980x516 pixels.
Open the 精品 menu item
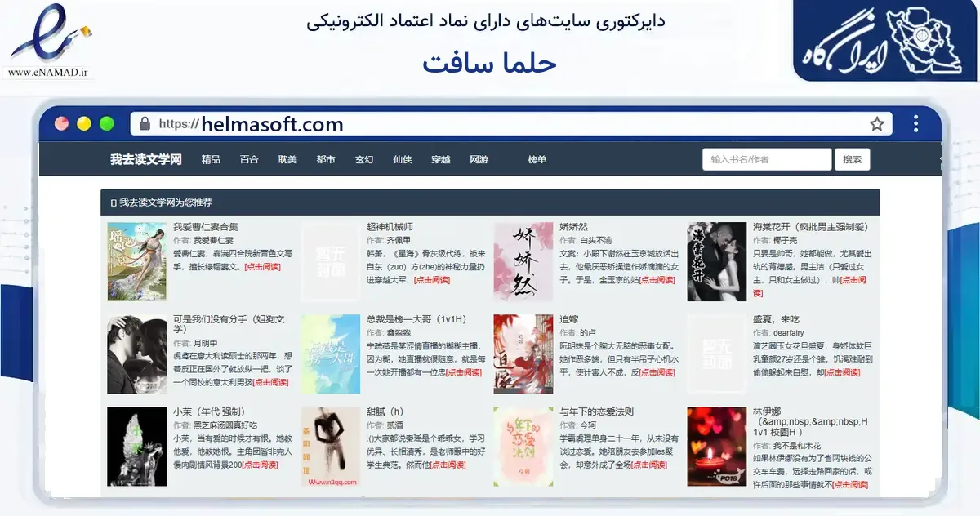point(211,159)
